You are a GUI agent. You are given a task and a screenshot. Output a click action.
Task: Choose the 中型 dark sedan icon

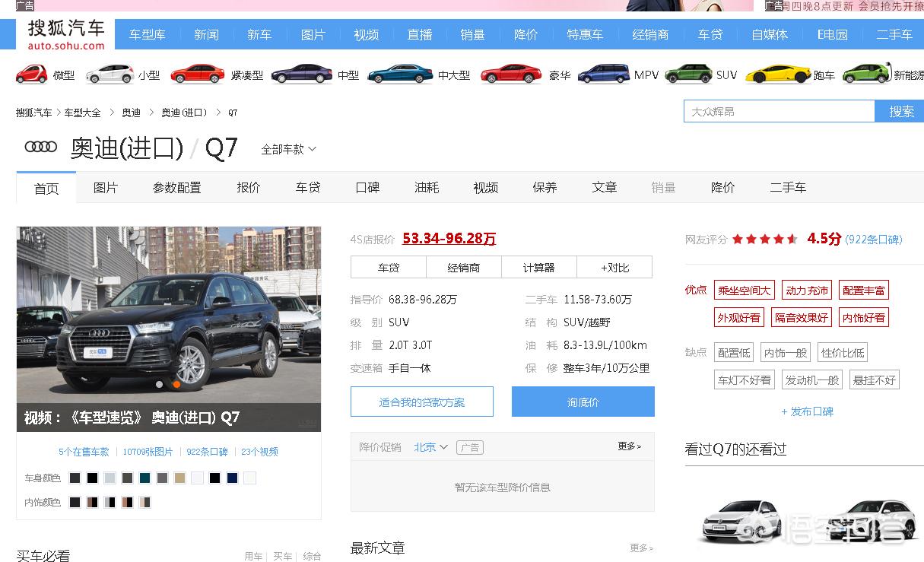[301, 75]
